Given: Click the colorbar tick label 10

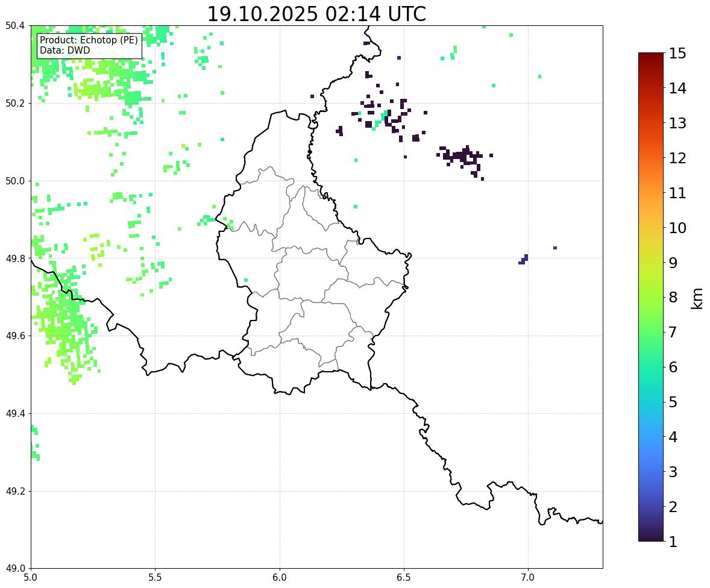Looking at the screenshot, I should (x=677, y=228).
